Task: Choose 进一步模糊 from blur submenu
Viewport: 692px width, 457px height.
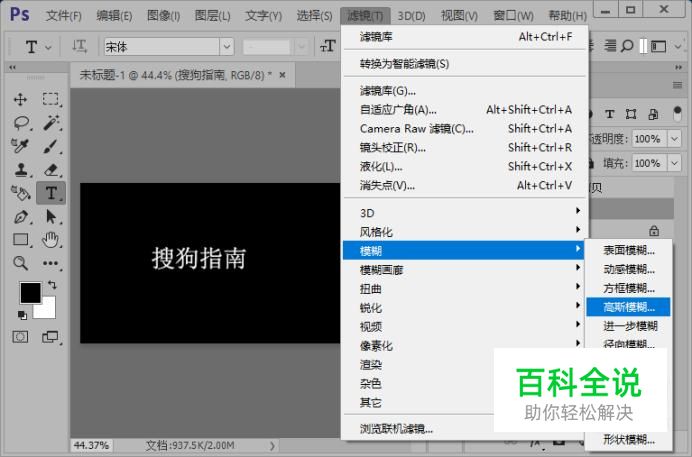Action: coord(628,326)
